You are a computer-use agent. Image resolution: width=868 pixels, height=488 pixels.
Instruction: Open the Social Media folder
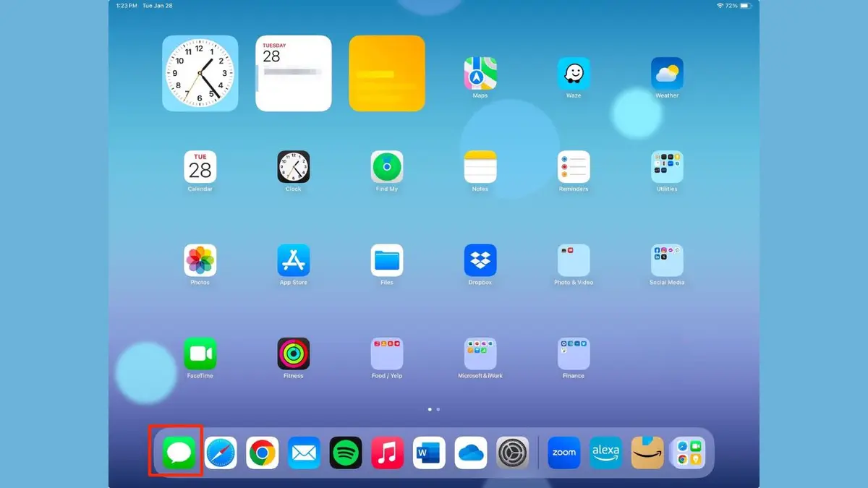coord(667,260)
